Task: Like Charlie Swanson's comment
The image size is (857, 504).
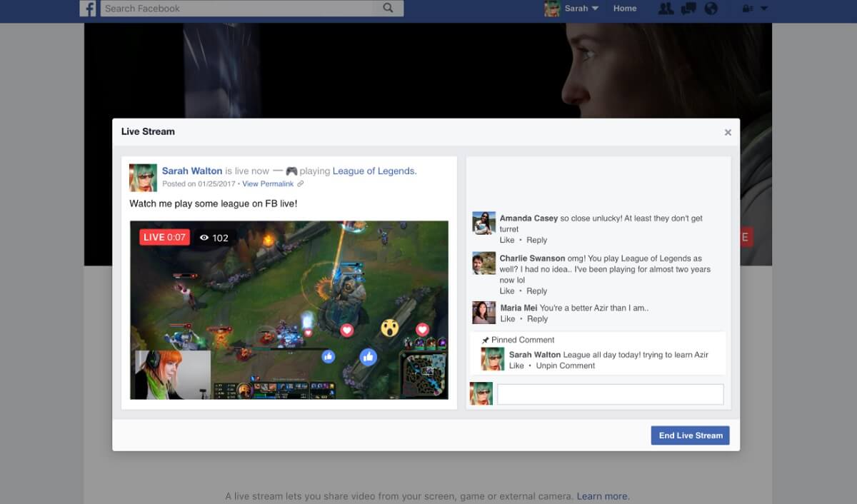Action: click(x=507, y=291)
